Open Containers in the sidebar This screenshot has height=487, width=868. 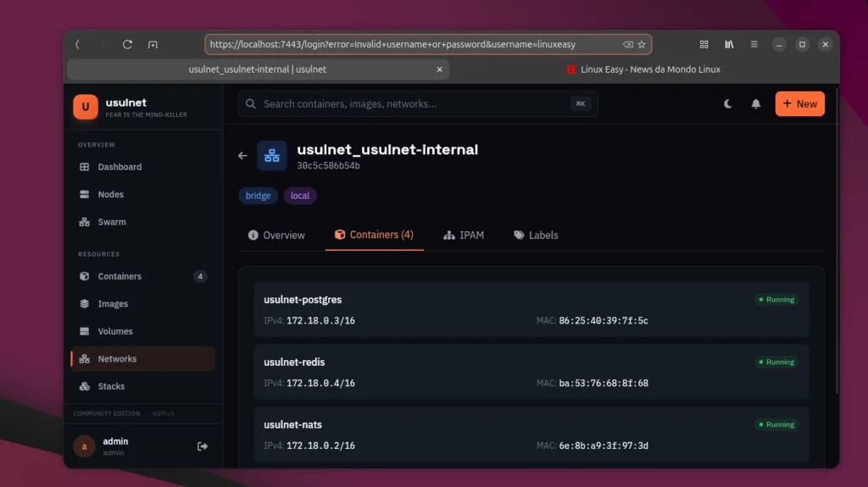pos(142,276)
